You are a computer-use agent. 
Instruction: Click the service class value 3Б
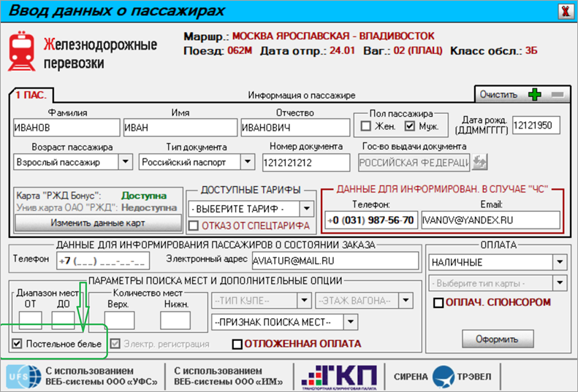531,50
